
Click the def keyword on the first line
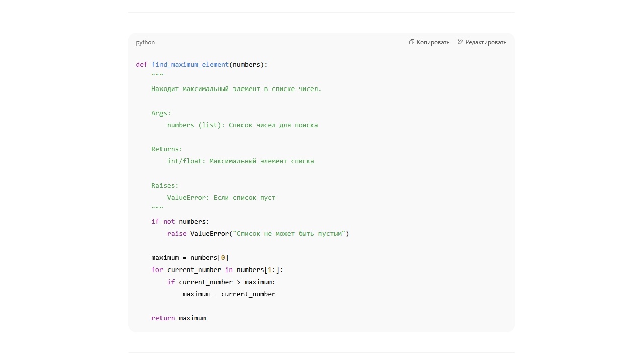(141, 64)
